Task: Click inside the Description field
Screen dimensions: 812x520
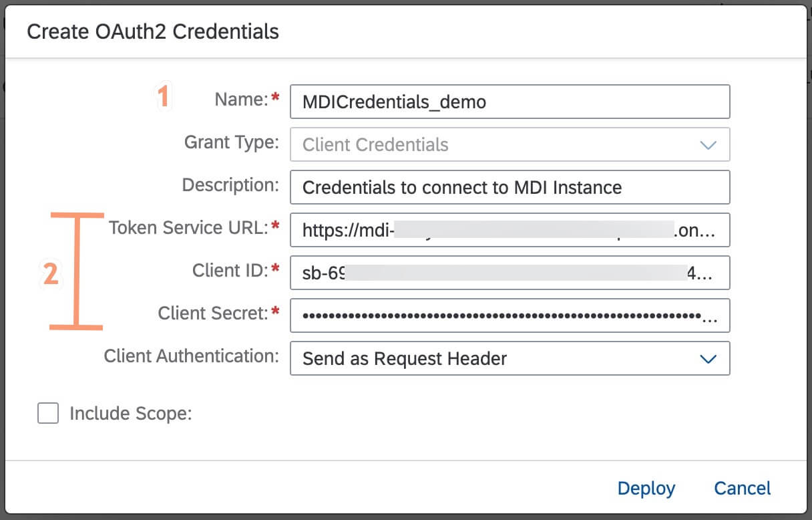Action: point(510,187)
